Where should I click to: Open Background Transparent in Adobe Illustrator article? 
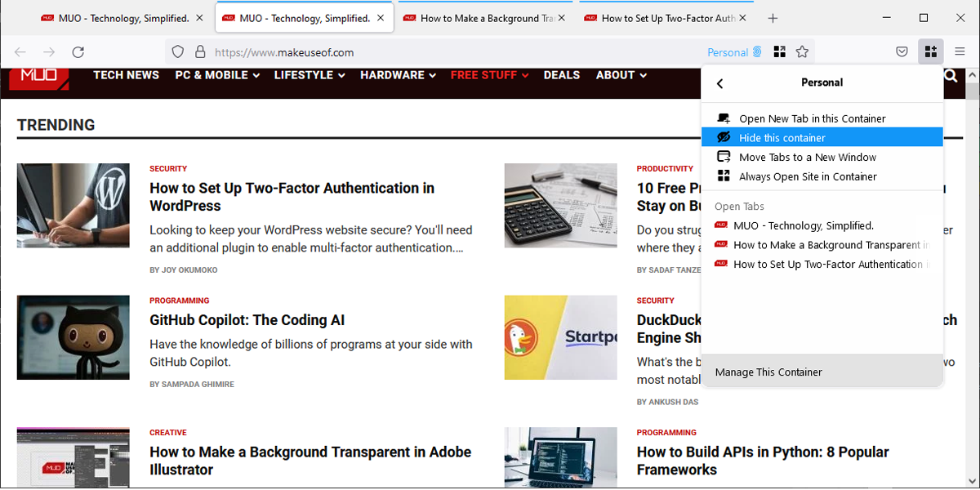pos(310,461)
